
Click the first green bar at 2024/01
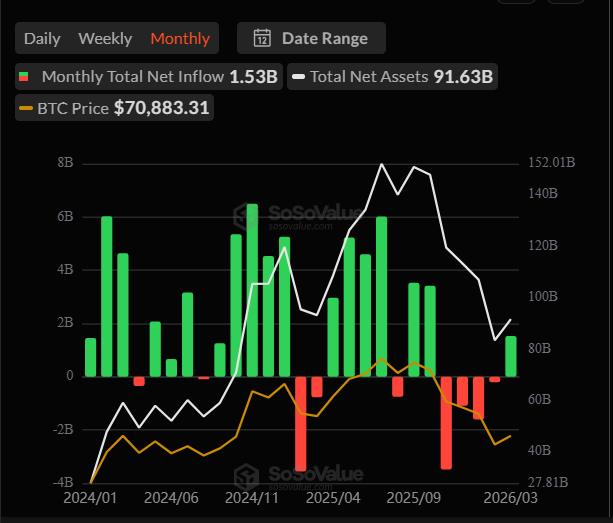pyautogui.click(x=90, y=357)
